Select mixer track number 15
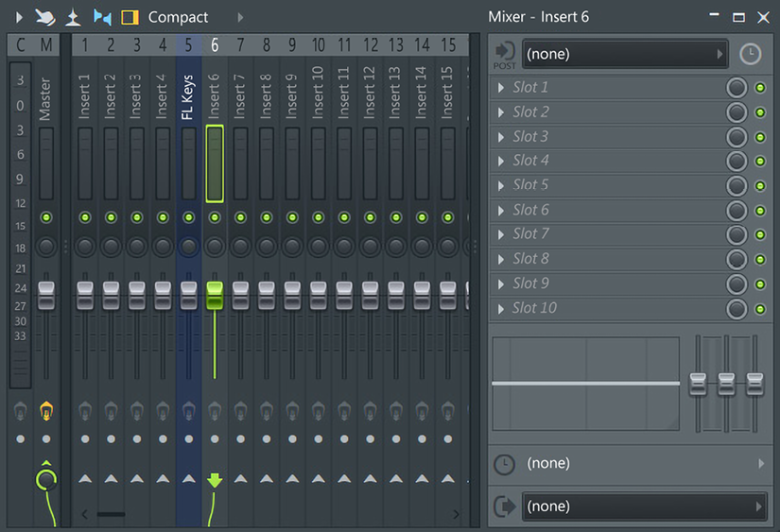Screen dimensions: 780x532 tap(448, 45)
